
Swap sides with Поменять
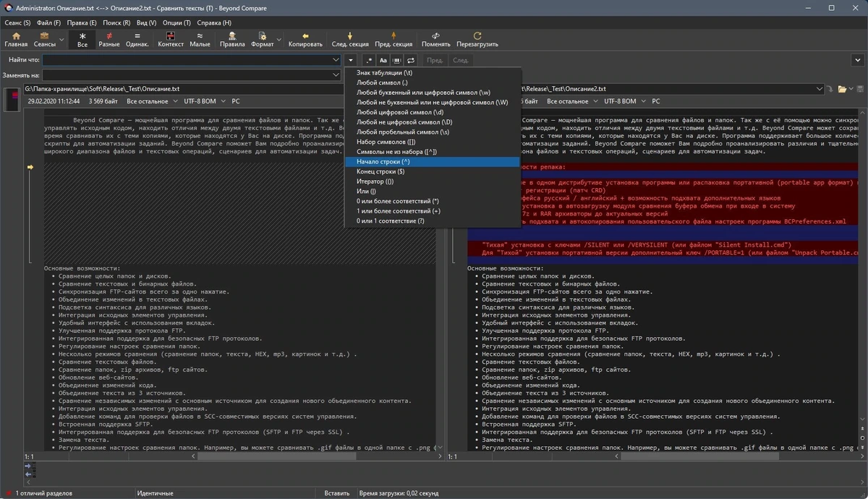click(x=435, y=40)
